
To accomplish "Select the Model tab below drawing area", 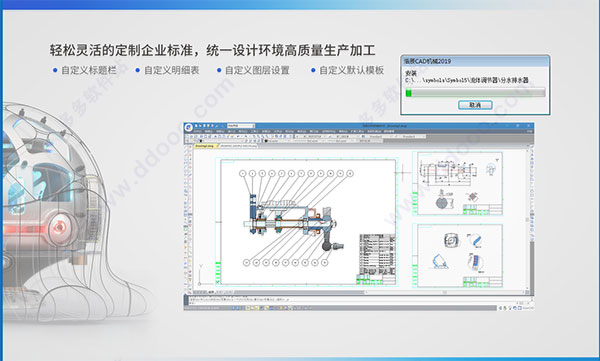I will coord(211,292).
